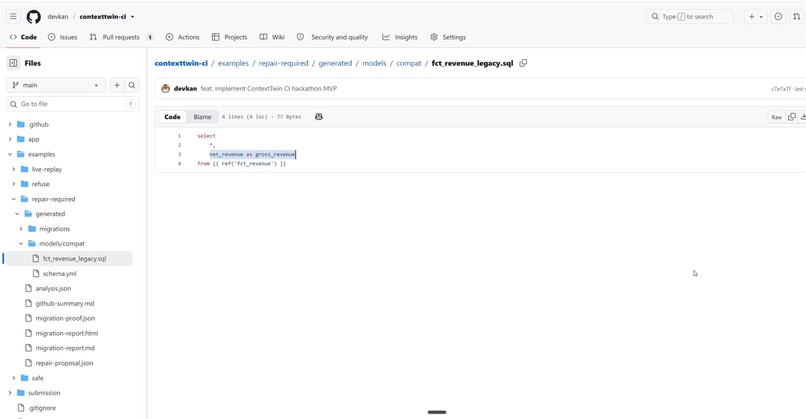
Task: Open github-summary.md file
Action: tap(65, 303)
